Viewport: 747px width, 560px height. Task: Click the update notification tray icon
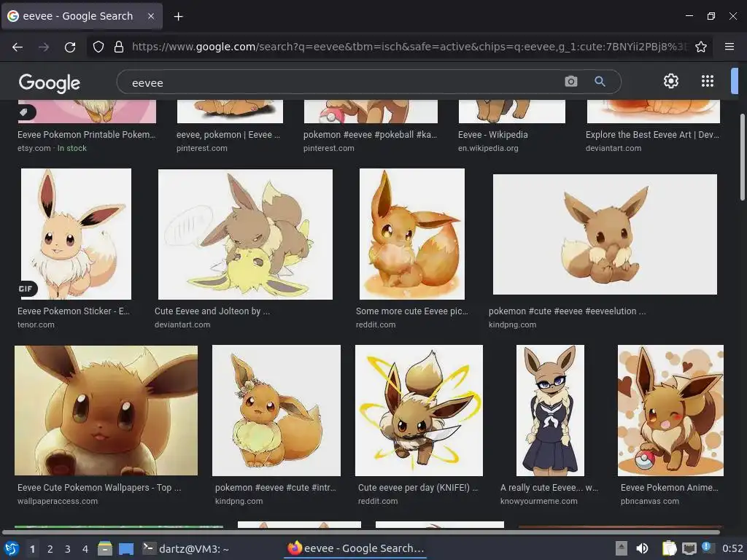(708, 548)
